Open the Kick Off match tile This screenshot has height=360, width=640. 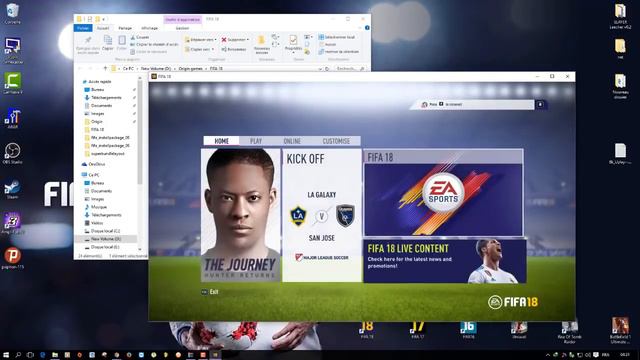tap(322, 215)
